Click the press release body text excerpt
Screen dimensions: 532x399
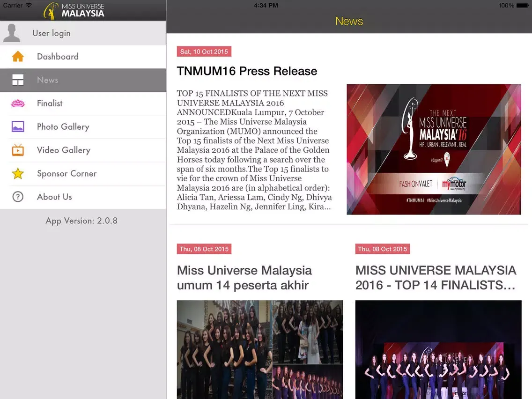254,150
